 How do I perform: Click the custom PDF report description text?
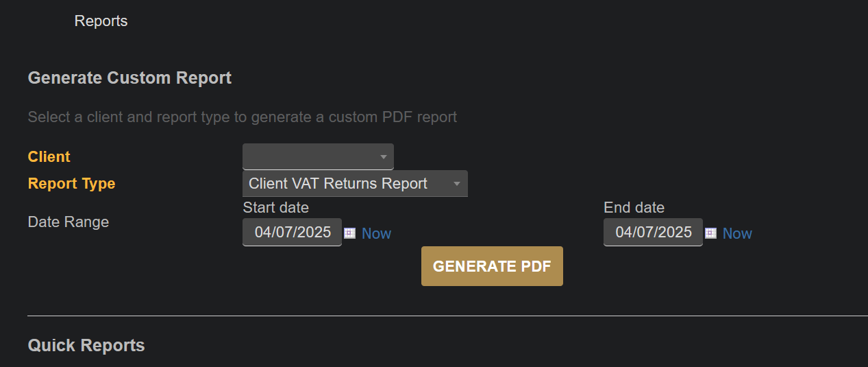click(242, 117)
